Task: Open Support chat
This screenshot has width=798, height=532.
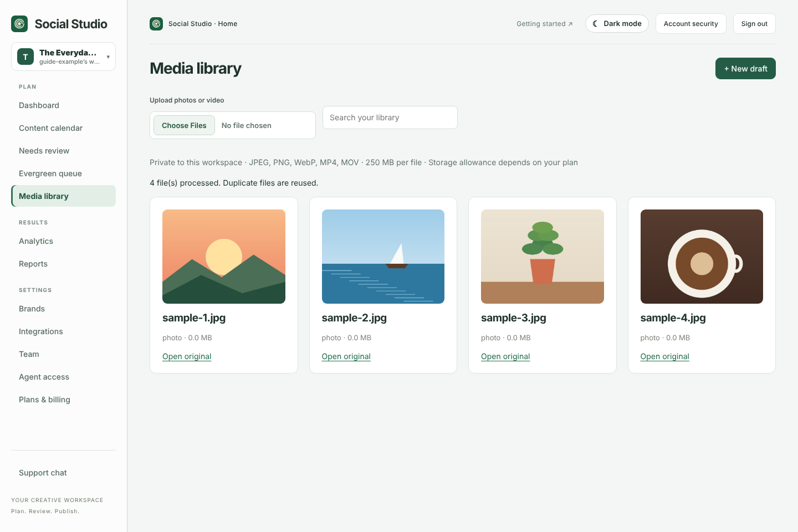Action: click(x=63, y=473)
